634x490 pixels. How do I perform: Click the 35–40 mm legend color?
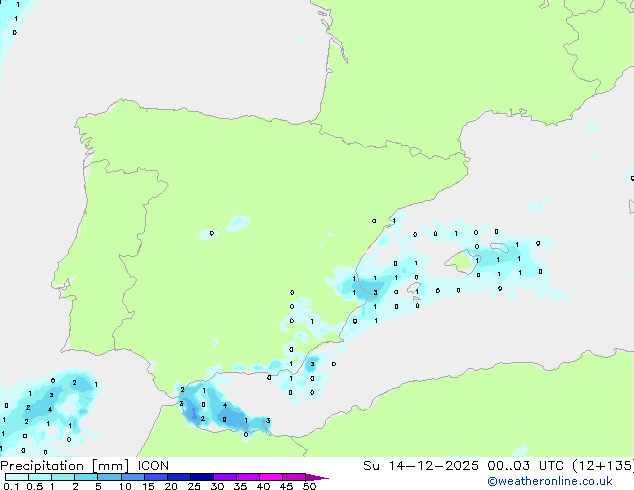248,477
